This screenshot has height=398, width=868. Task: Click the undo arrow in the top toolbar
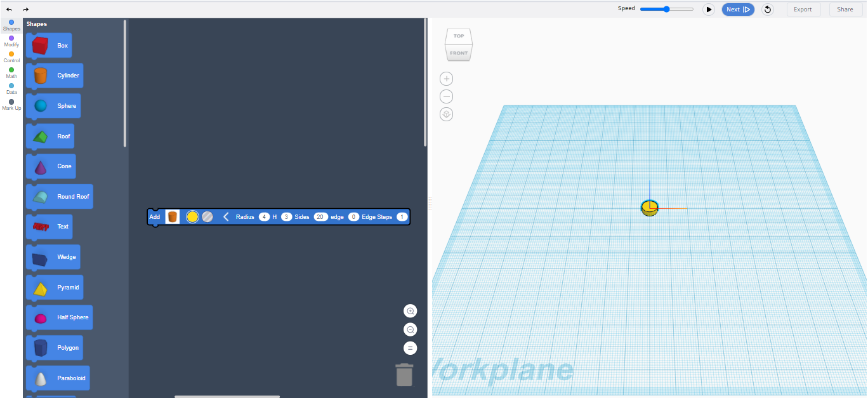pos(10,9)
